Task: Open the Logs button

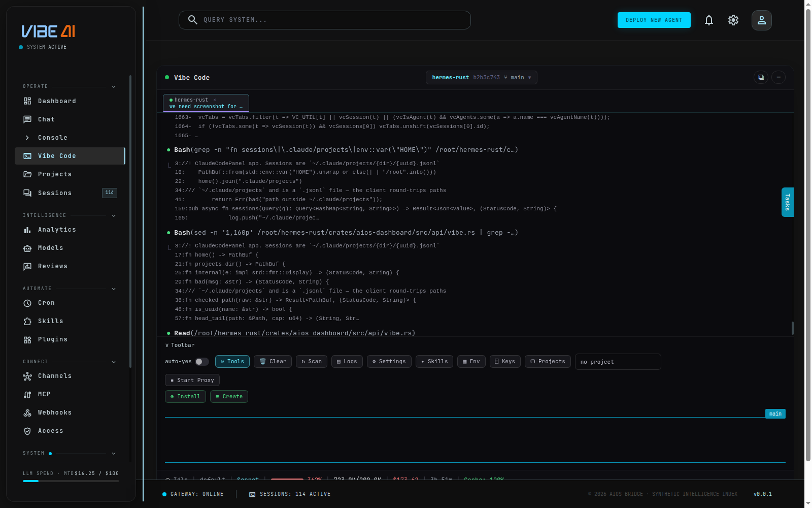Action: (347, 362)
